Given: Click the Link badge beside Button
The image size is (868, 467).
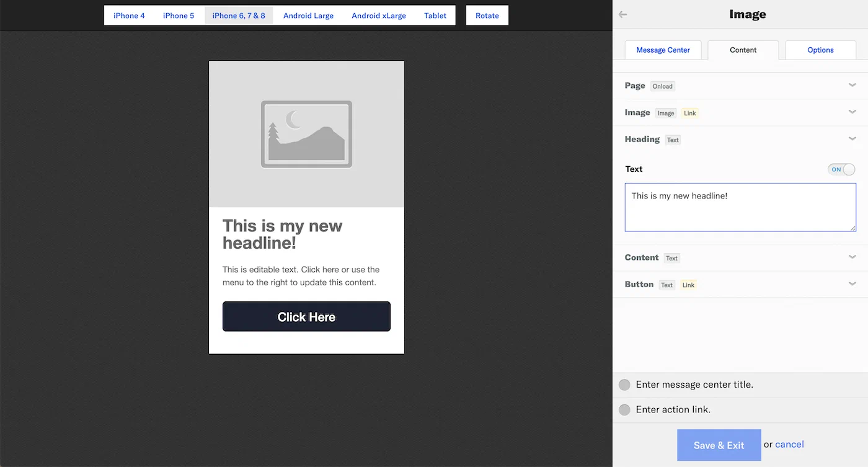Looking at the screenshot, I should tap(688, 285).
